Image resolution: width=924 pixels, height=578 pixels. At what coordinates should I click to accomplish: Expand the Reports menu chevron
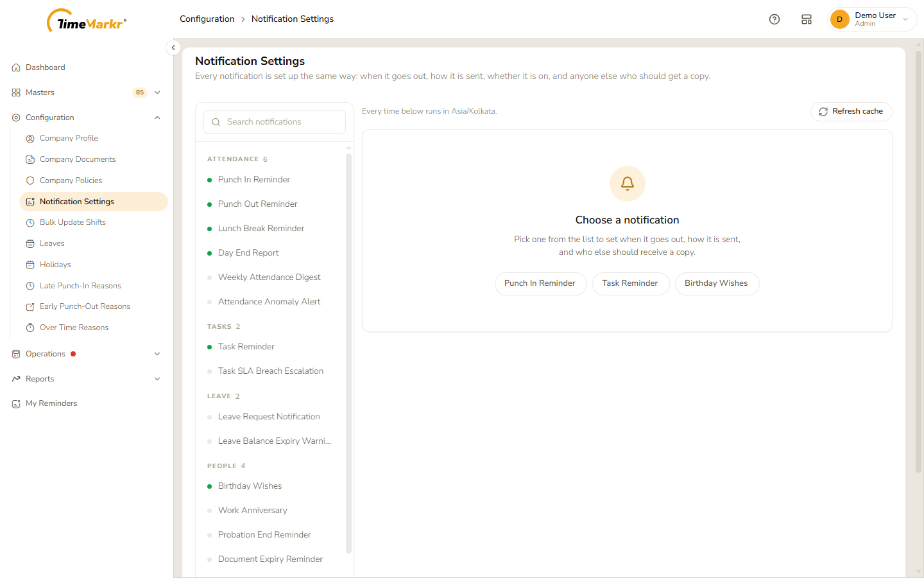(x=157, y=379)
